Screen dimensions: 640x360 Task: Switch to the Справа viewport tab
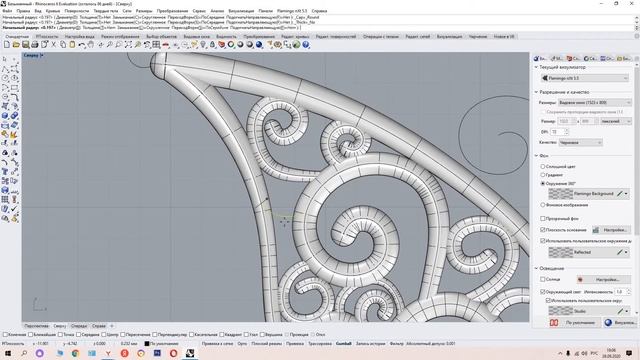tap(98, 326)
